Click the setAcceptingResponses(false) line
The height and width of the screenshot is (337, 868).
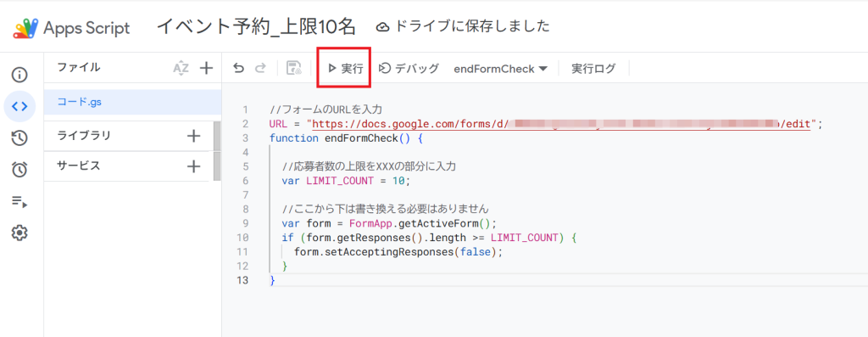point(398,253)
